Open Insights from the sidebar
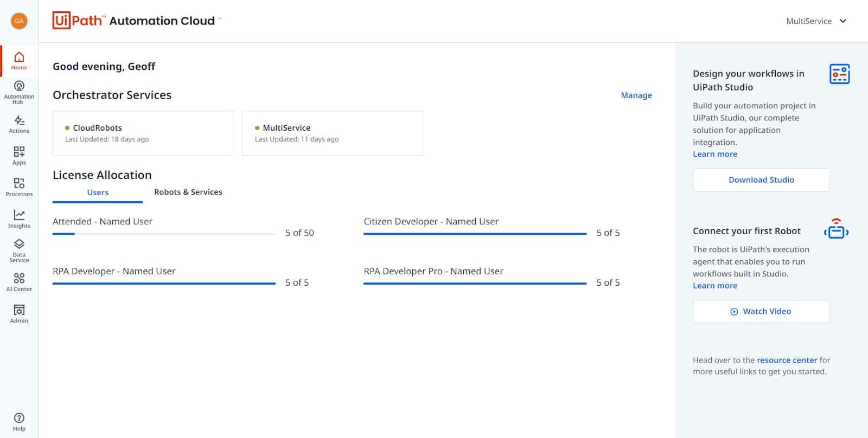Image resolution: width=868 pixels, height=438 pixels. click(19, 219)
